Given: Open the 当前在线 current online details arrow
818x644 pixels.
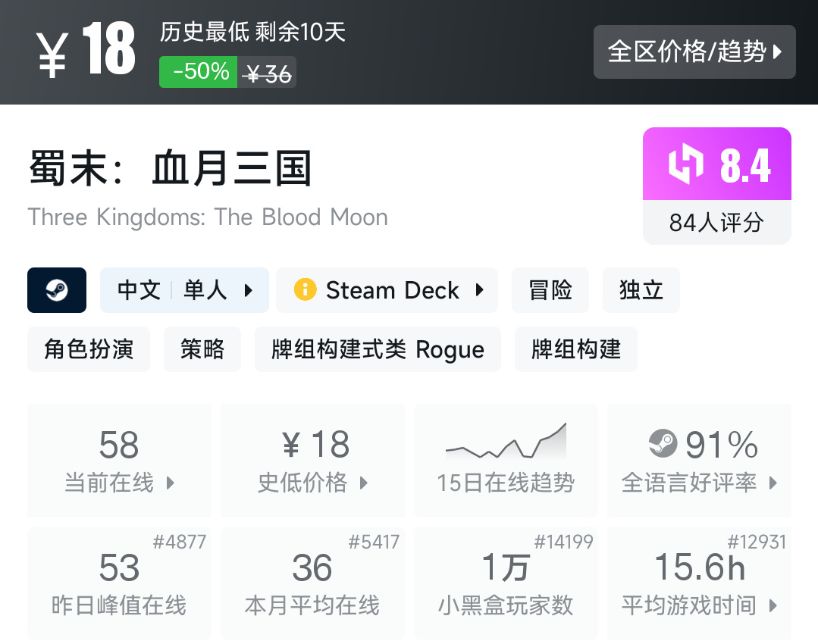Looking at the screenshot, I should [171, 483].
